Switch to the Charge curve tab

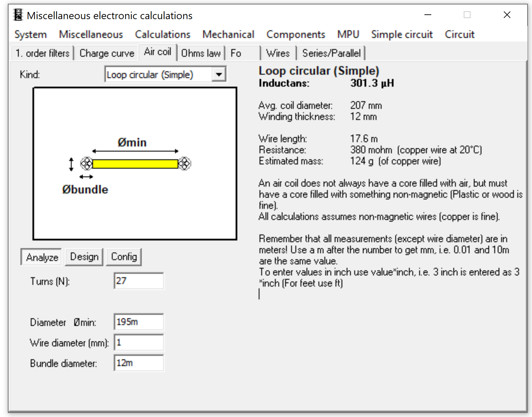coord(107,53)
